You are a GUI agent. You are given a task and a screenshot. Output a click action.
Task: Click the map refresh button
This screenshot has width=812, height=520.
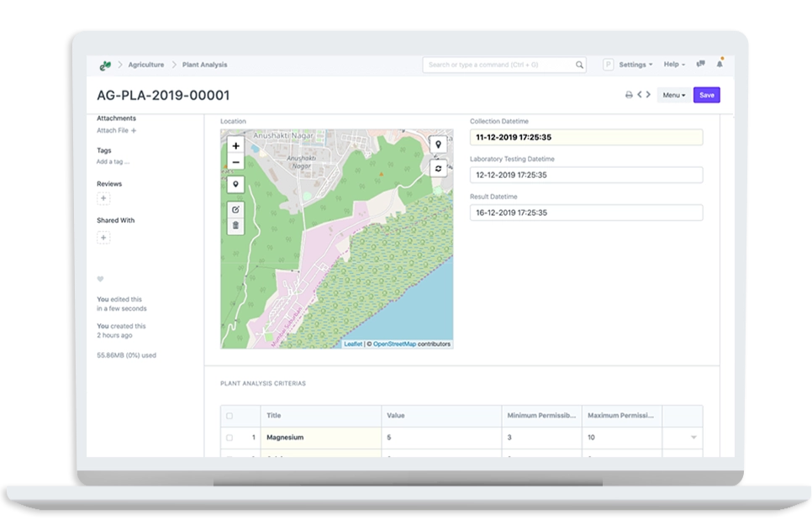point(438,169)
